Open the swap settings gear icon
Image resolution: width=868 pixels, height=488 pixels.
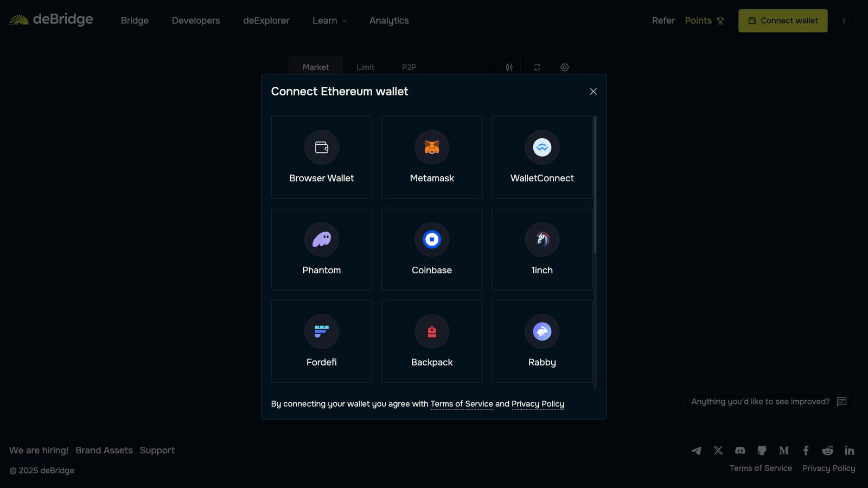(564, 67)
